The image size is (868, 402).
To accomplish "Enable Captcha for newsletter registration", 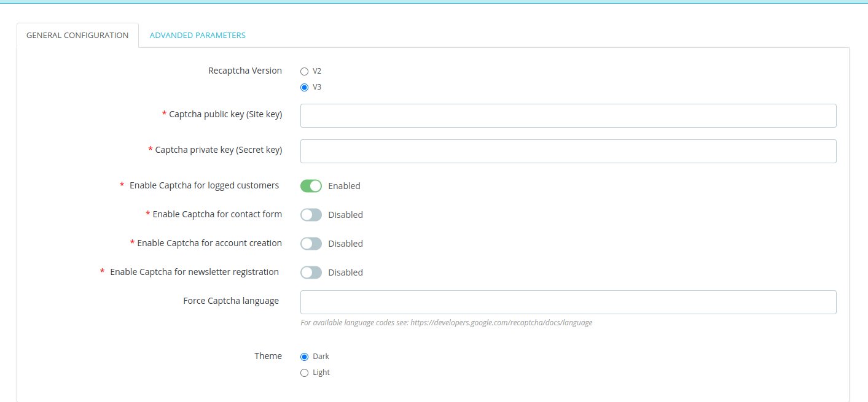I will coord(311,272).
